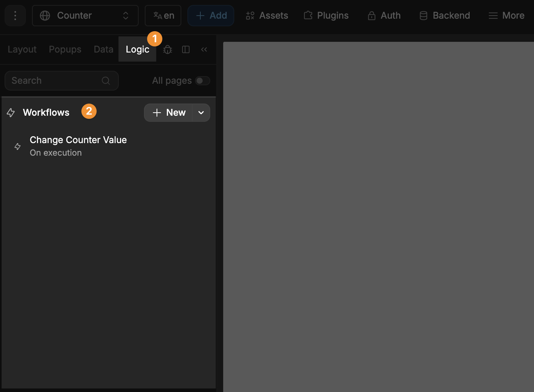Open the Auth settings
534x392 pixels.
(384, 15)
